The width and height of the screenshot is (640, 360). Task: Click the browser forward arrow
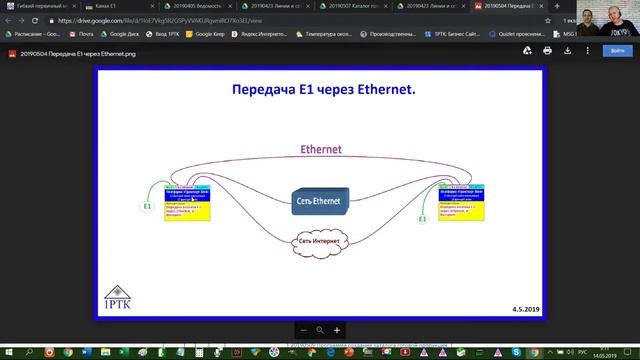pos(21,20)
